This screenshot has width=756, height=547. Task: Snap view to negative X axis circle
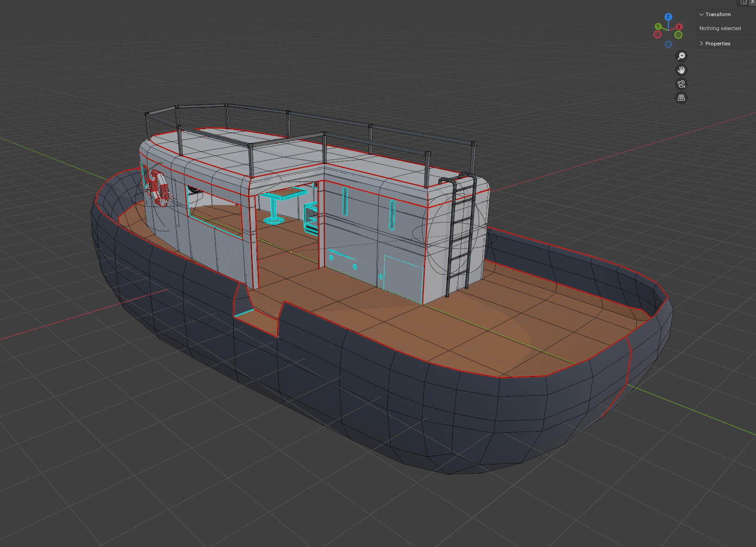tap(657, 35)
